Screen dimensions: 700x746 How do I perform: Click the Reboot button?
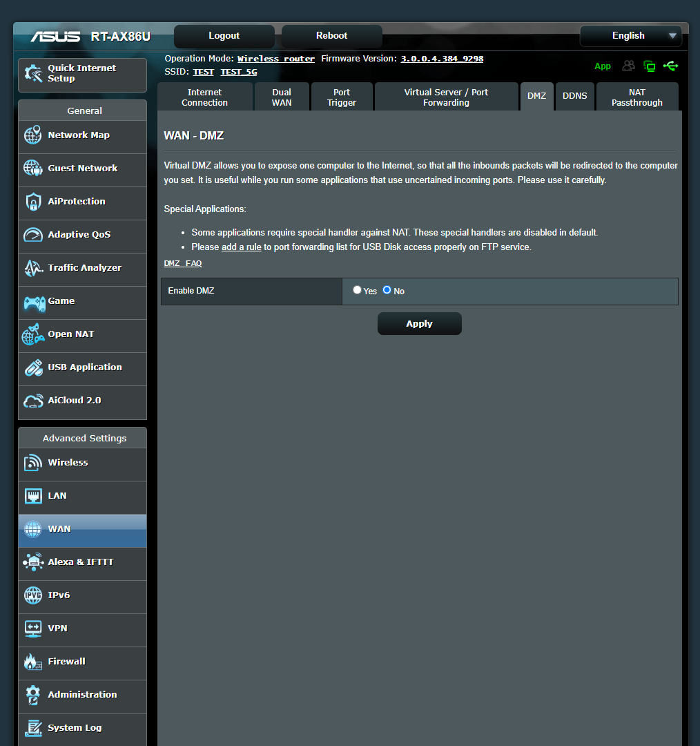[331, 36]
